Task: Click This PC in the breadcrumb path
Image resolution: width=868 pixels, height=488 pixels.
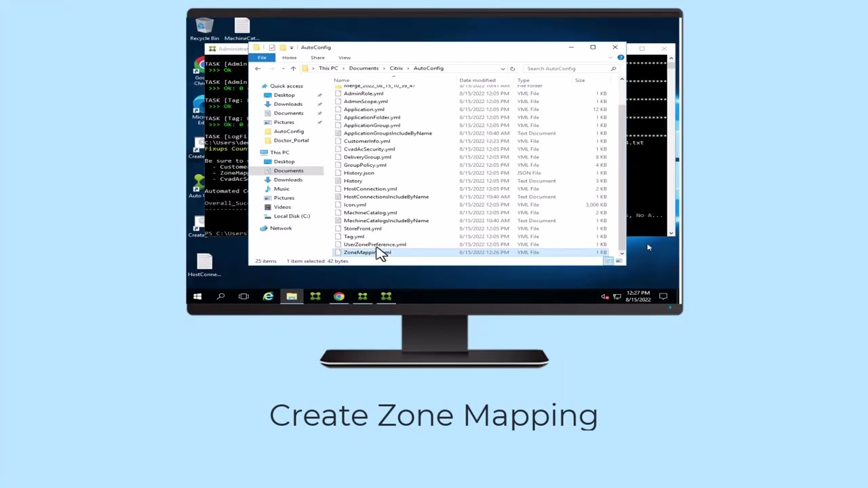Action: (328, 68)
